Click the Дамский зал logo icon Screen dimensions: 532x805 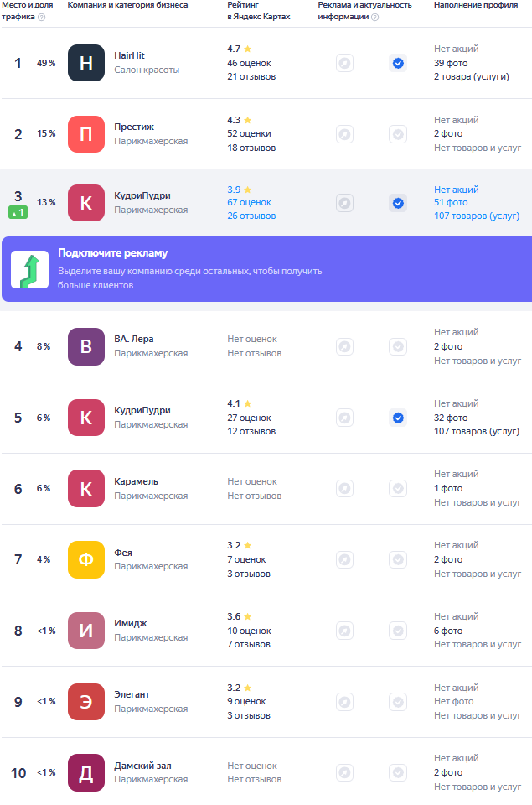(x=86, y=772)
